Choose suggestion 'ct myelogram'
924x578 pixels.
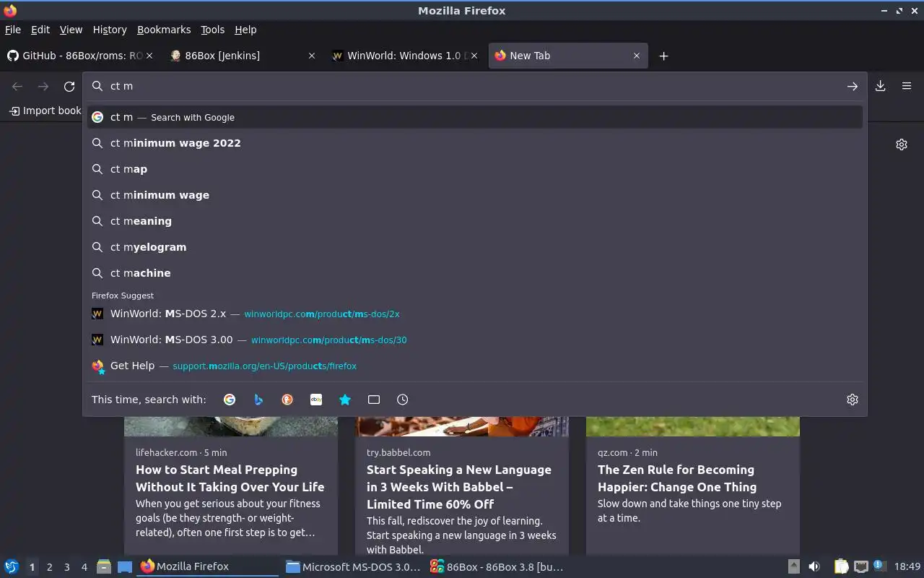(x=475, y=247)
